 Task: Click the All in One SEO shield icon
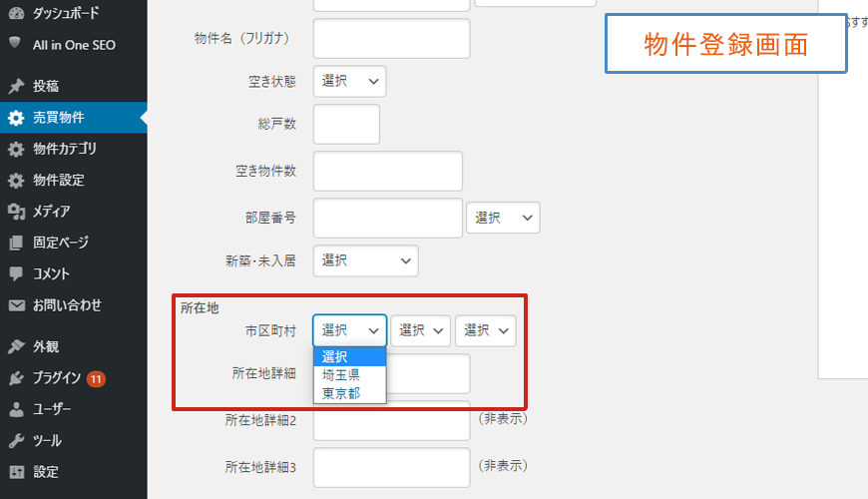15,44
